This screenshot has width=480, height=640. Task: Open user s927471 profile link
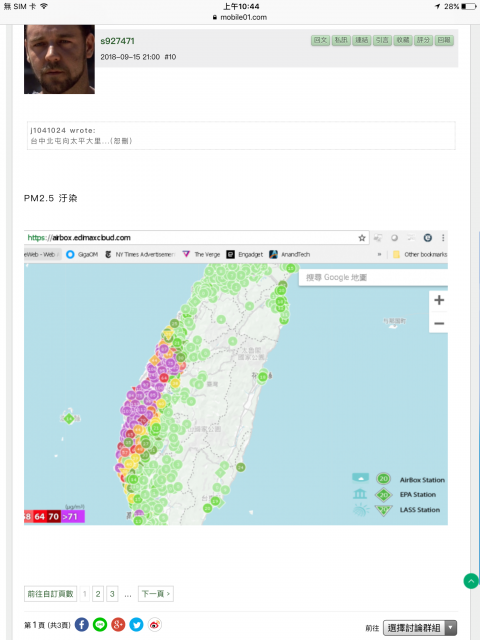118,41
